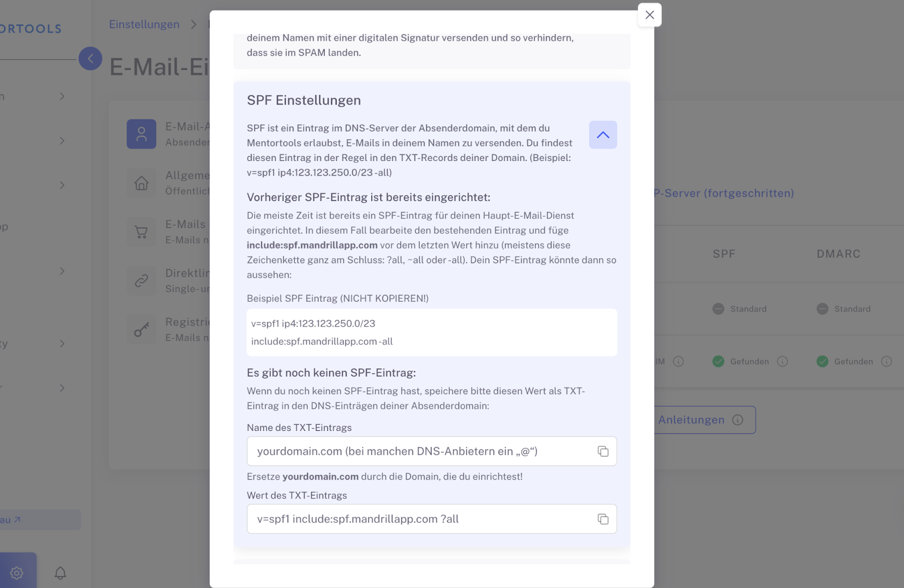Show info beside the cut-off IM status

click(x=679, y=361)
